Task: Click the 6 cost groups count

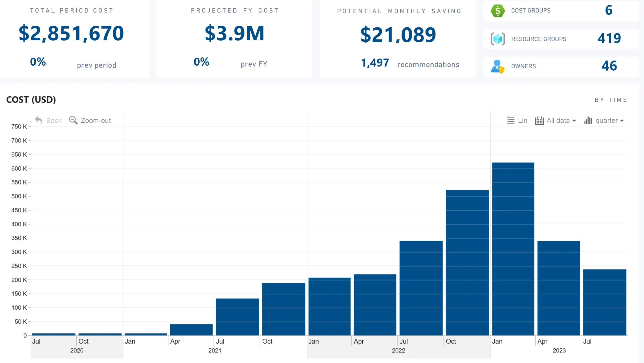Action: 609,10
